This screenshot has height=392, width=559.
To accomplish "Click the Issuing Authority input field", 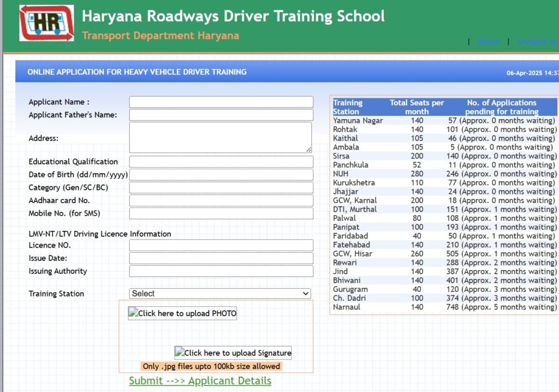I will tap(221, 271).
